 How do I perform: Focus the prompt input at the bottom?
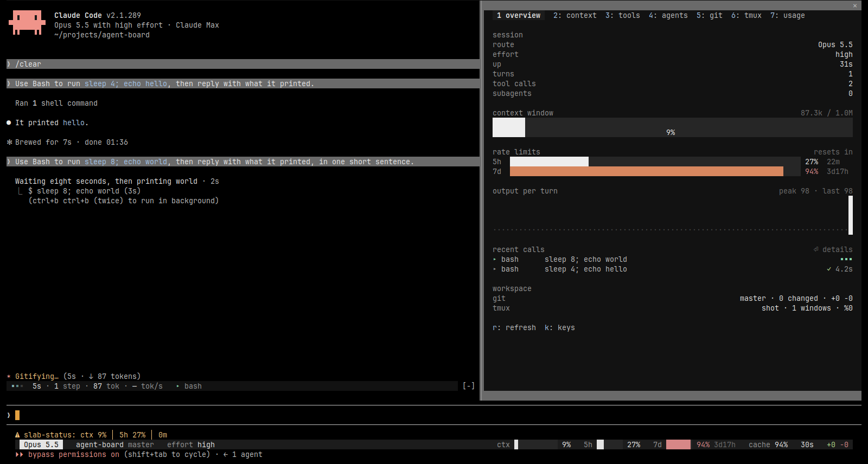434,415
